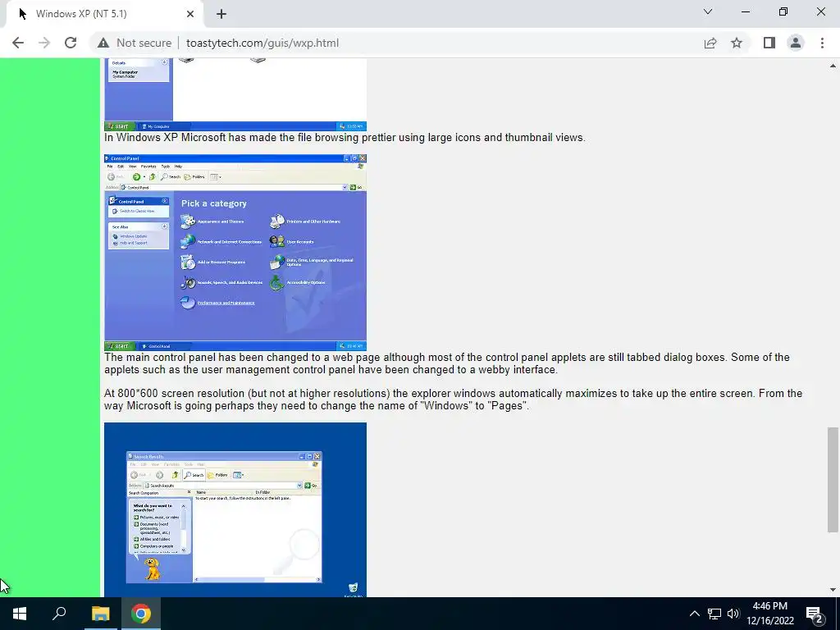840x630 pixels.
Task: Open the taskbar search
Action: (59, 614)
